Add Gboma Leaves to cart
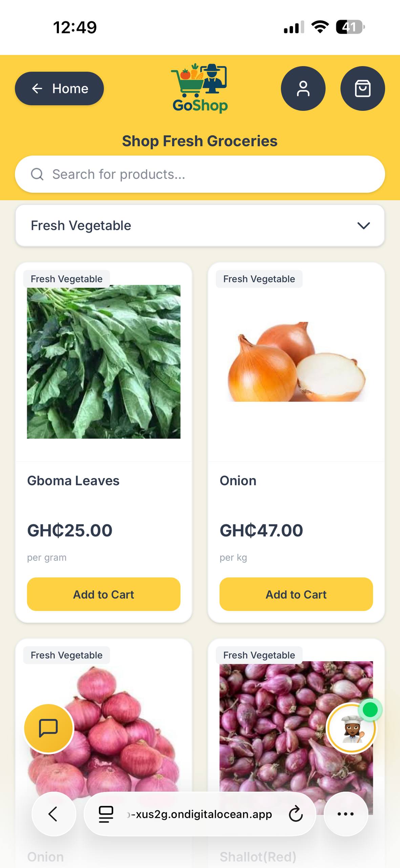The height and width of the screenshot is (868, 400). [104, 594]
